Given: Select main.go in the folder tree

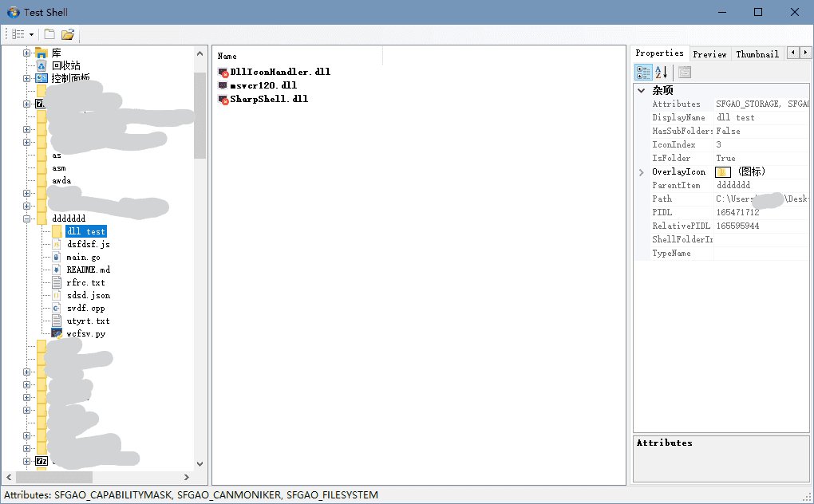Looking at the screenshot, I should point(83,257).
